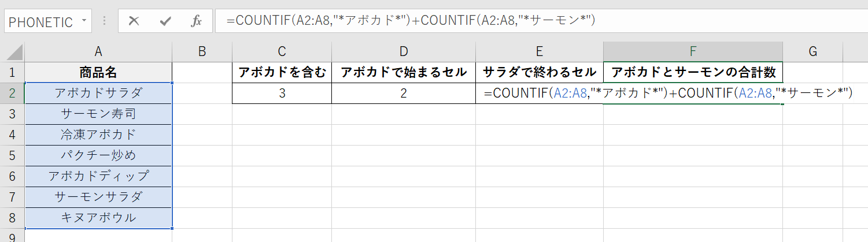Viewport: 868px width, 242px height.
Task: Click cell D2 showing value 2
Action: [x=403, y=93]
